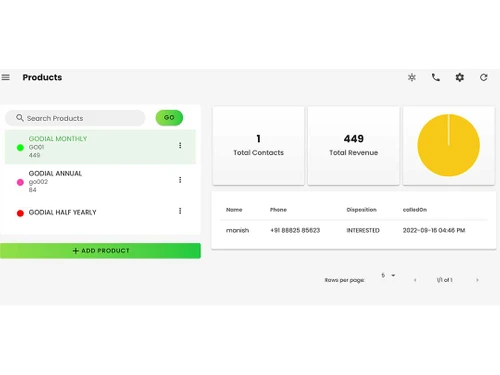Open options menu for GODIAL MONTHLY
Screen dimensions: 500x375
coord(180,145)
